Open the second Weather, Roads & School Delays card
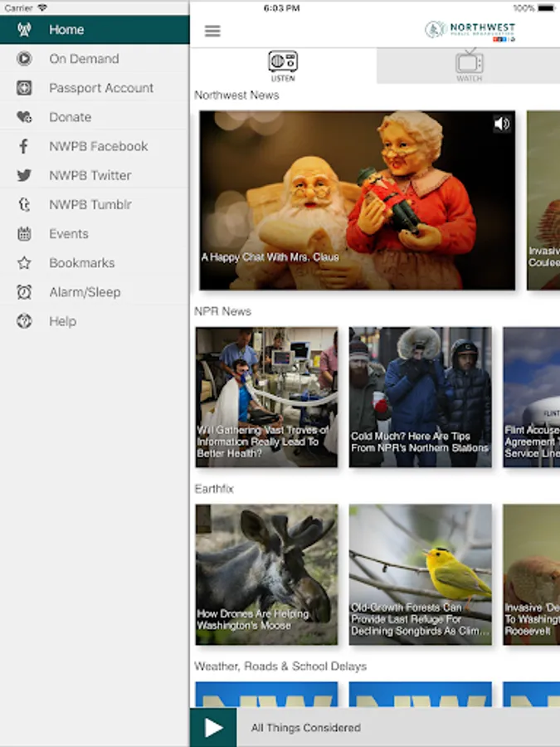The image size is (560, 747). click(x=421, y=695)
